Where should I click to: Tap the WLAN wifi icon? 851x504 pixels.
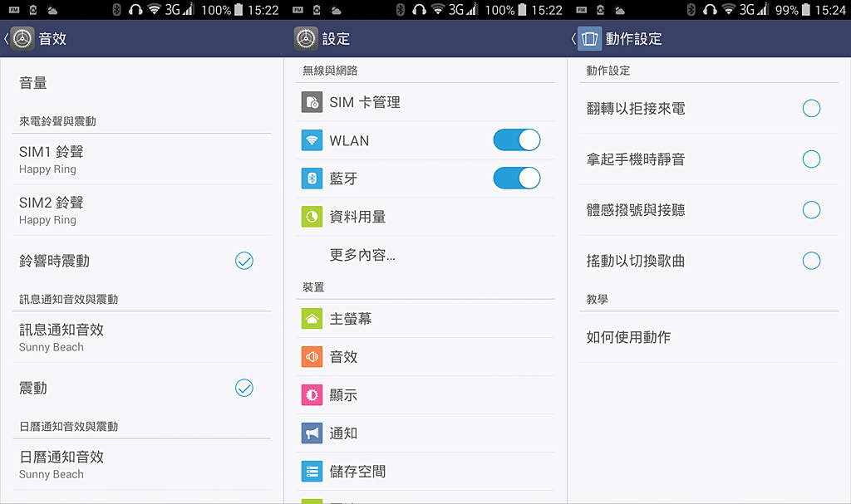coord(312,140)
